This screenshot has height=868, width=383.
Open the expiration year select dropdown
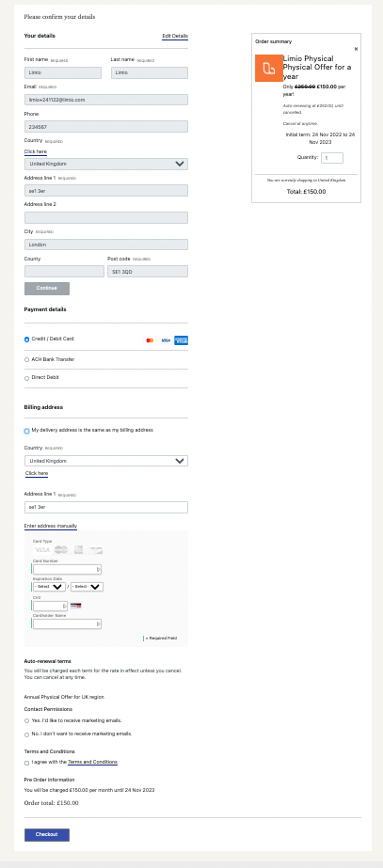tap(87, 587)
